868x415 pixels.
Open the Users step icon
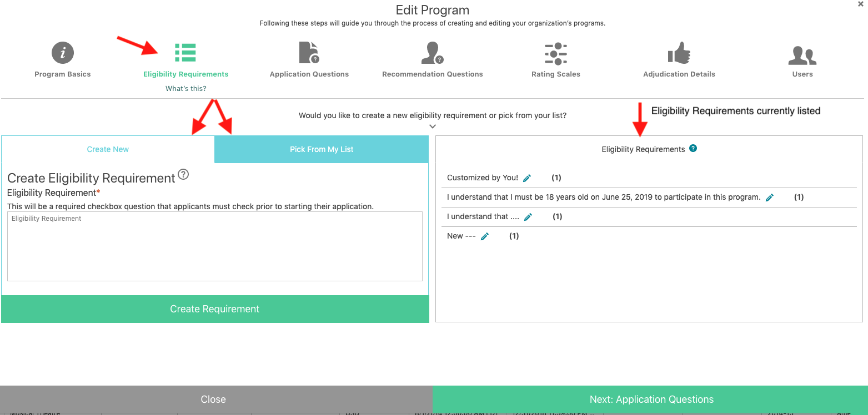[802, 54]
